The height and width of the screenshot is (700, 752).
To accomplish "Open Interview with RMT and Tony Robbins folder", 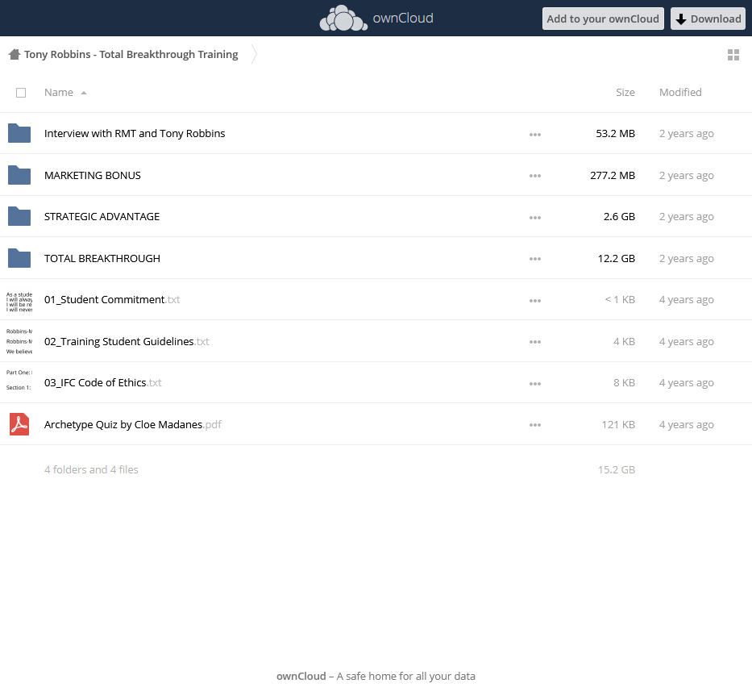I will click(x=135, y=133).
